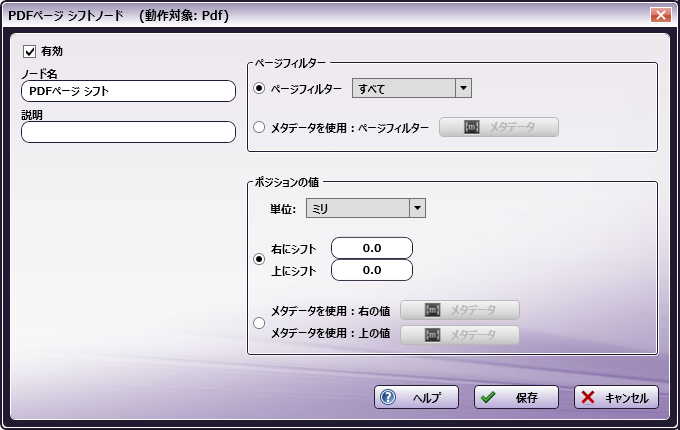The image size is (680, 430).
Task: Click the キャンセル button
Action: (x=616, y=397)
